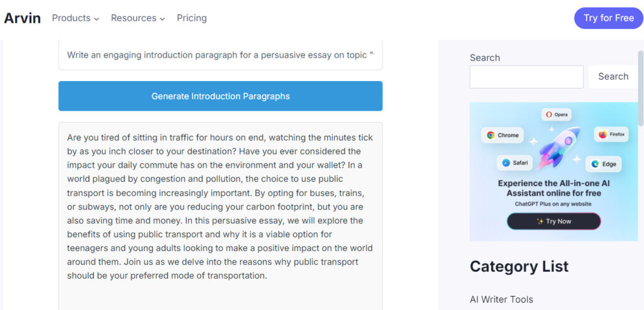Open the AI Writer Tools category link
644x310 pixels.
point(501,300)
